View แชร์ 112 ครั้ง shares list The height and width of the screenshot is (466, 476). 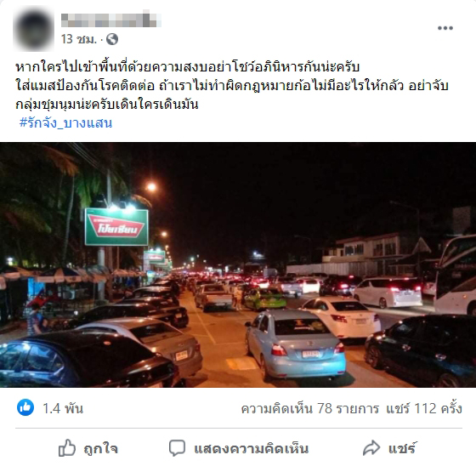[x=424, y=408]
